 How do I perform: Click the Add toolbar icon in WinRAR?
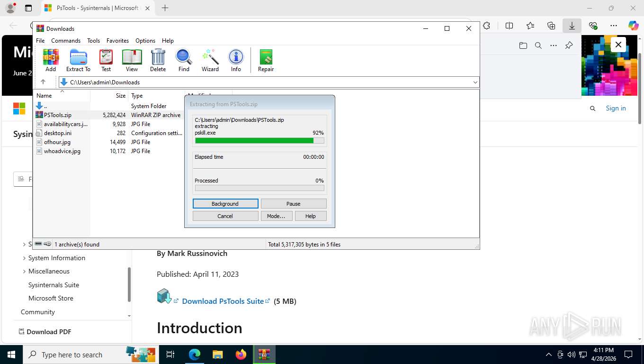point(51,60)
